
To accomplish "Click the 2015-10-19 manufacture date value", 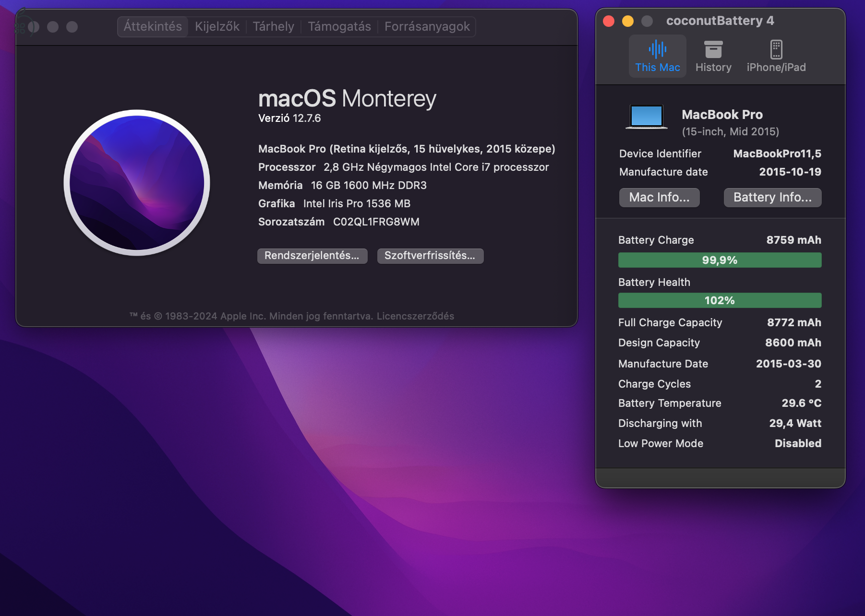I will pyautogui.click(x=790, y=172).
